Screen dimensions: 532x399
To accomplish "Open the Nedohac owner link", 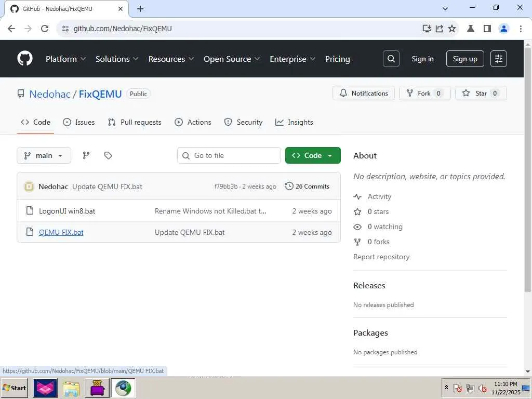I will pyautogui.click(x=50, y=94).
